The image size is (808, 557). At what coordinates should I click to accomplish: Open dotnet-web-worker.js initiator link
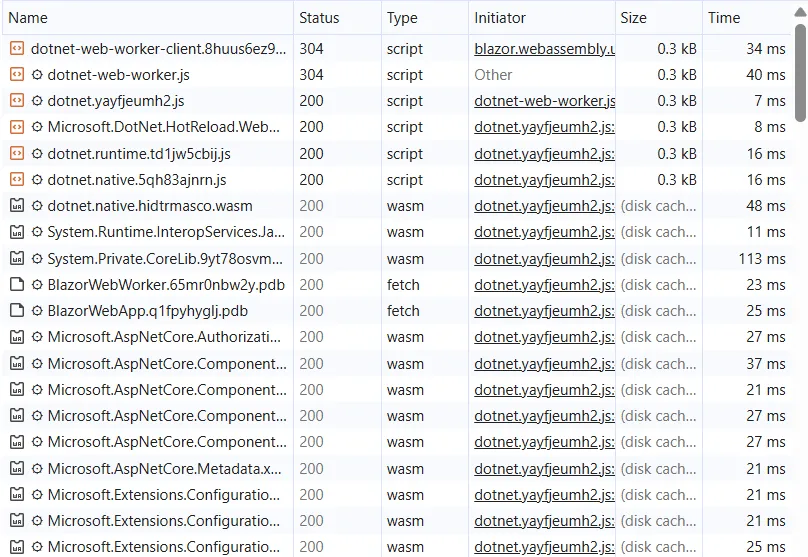(x=544, y=101)
